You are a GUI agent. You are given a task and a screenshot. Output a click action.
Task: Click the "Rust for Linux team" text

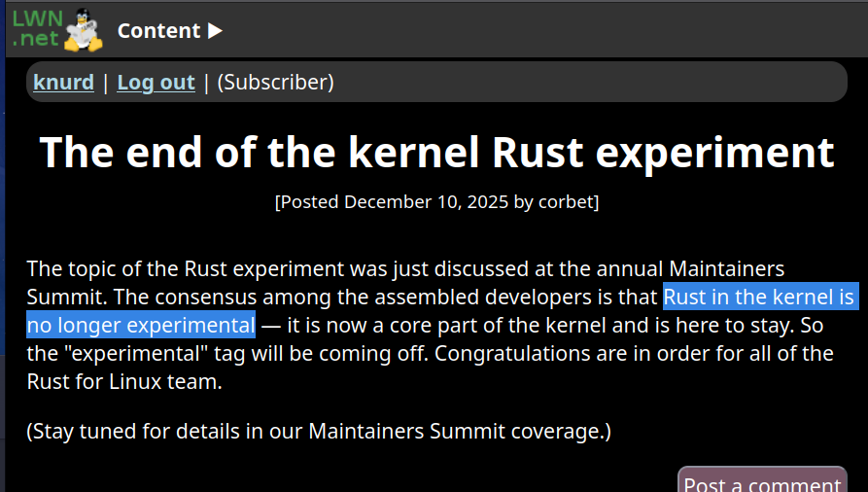pyautogui.click(x=123, y=382)
